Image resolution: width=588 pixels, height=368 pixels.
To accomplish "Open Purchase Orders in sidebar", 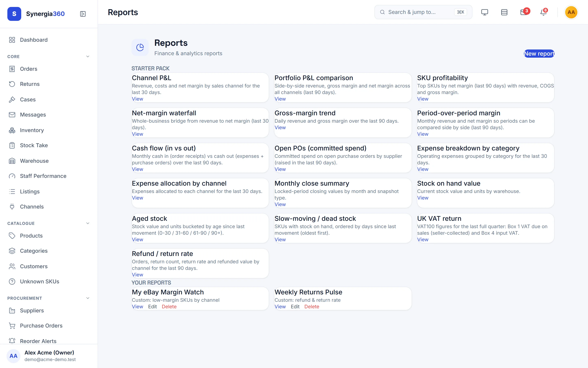I will coord(49,326).
